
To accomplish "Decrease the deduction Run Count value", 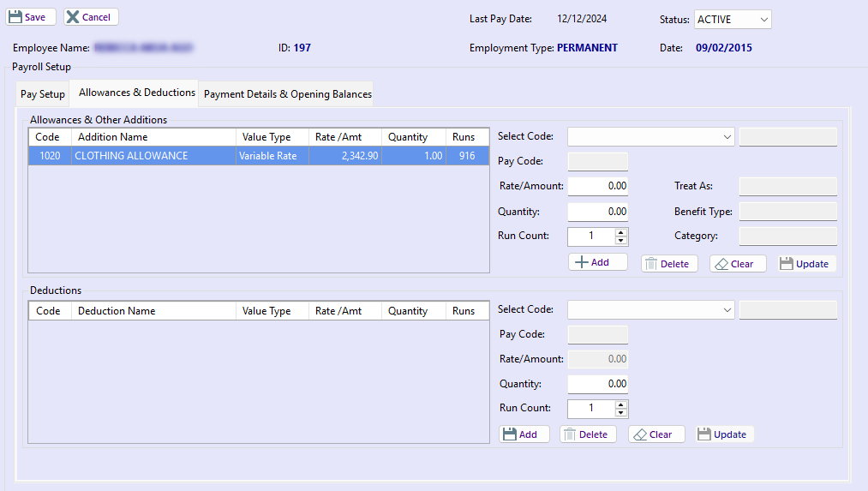I will coord(621,413).
